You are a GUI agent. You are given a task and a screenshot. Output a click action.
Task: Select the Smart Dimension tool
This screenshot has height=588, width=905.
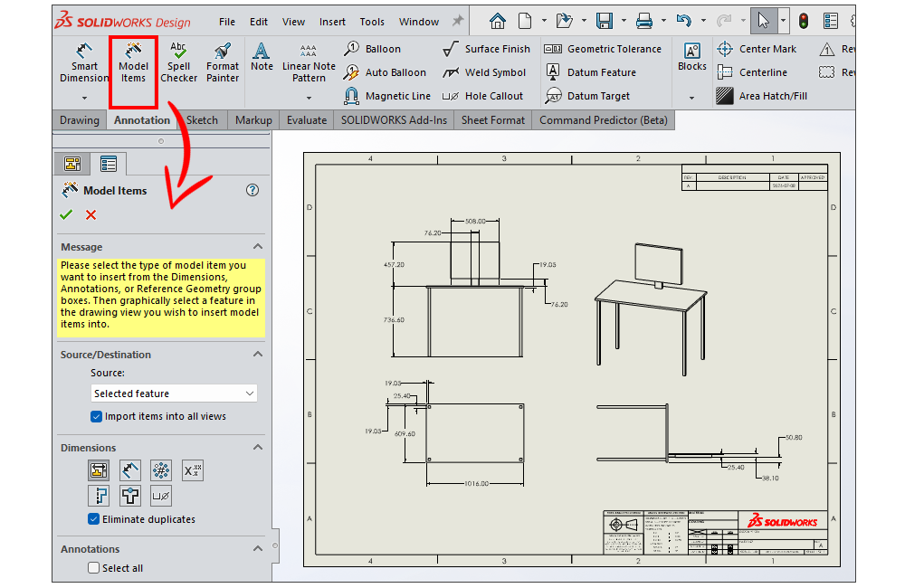pyautogui.click(x=84, y=63)
